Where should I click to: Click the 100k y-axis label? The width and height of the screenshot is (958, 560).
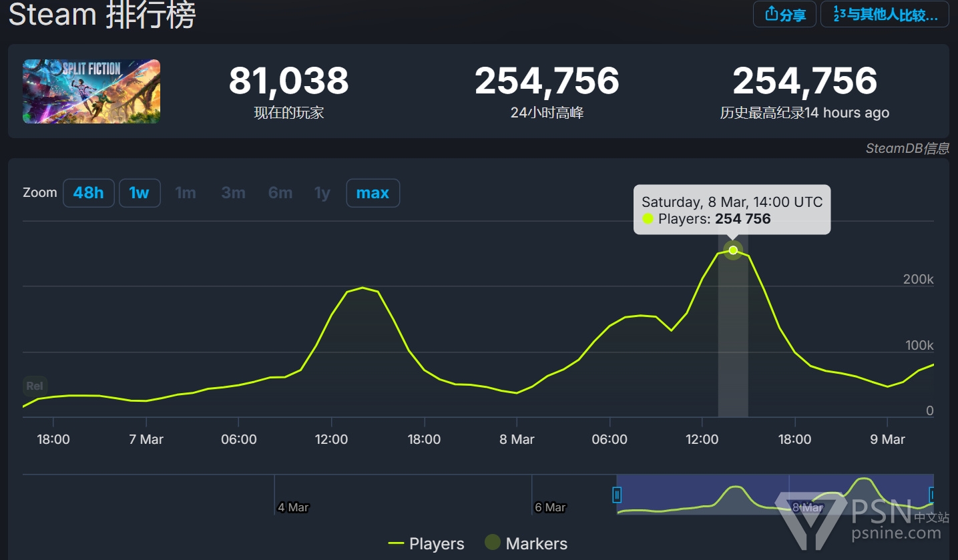click(918, 345)
